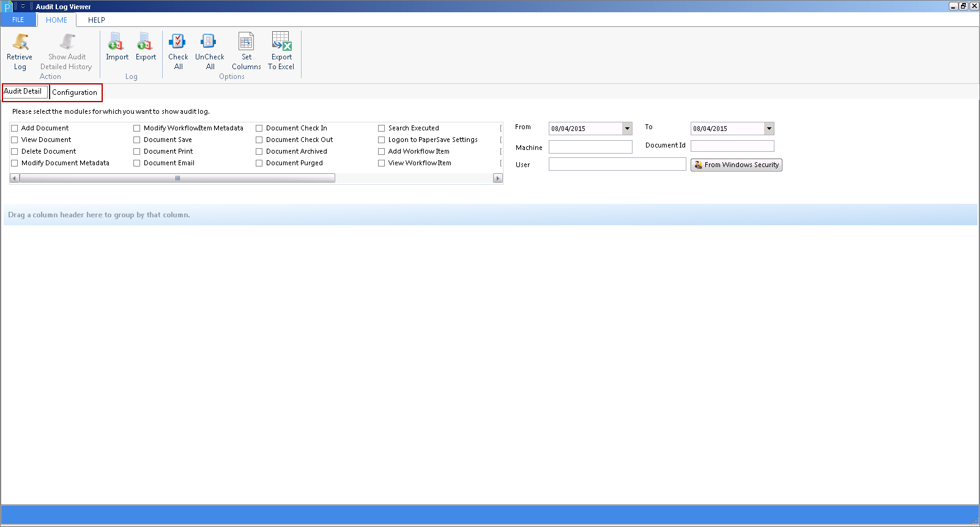Enable the Document Purged checkbox

[x=259, y=163]
